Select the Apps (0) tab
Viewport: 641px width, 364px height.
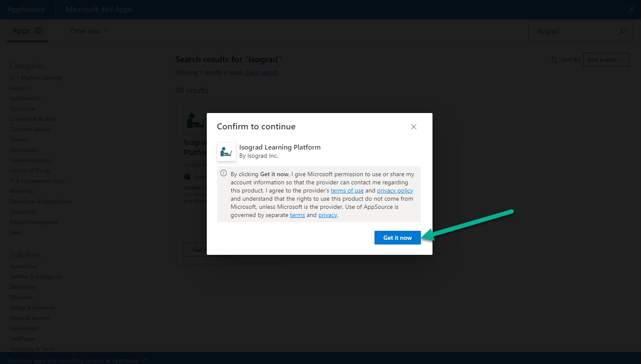[x=28, y=31]
